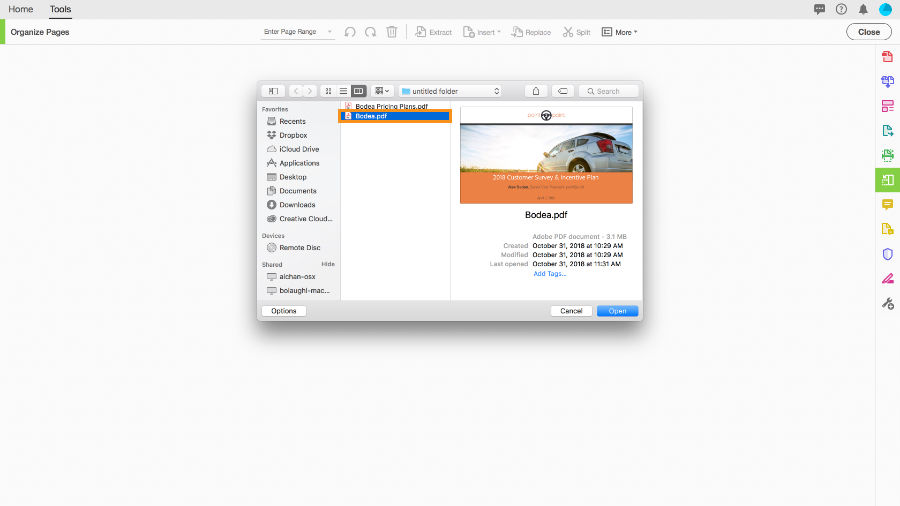Screen dimensions: 900x506
Task: Hide the Shared section
Action: click(328, 264)
